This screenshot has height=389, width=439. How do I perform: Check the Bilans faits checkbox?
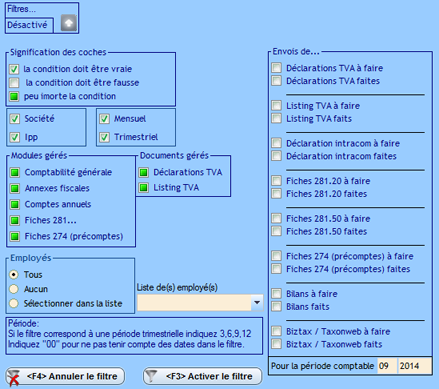(x=276, y=307)
